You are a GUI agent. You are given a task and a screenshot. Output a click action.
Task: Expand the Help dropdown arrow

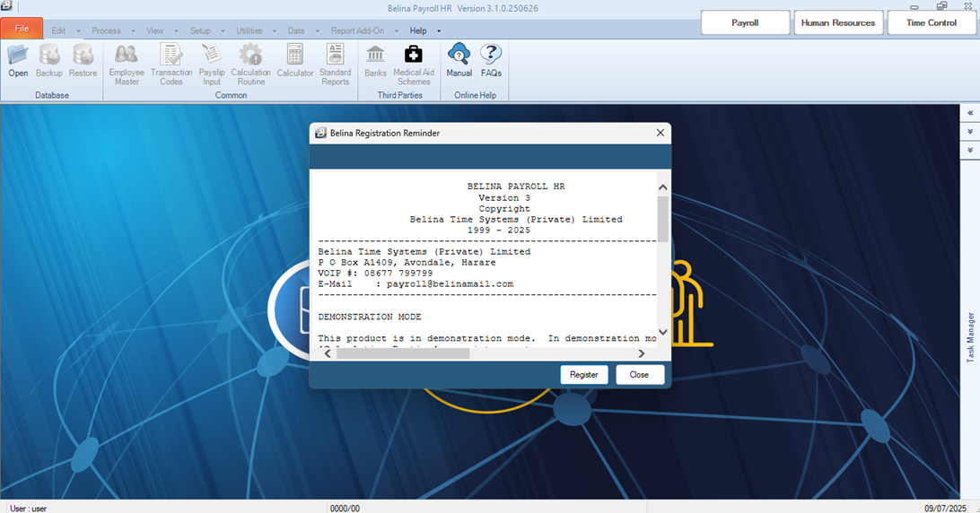[439, 31]
